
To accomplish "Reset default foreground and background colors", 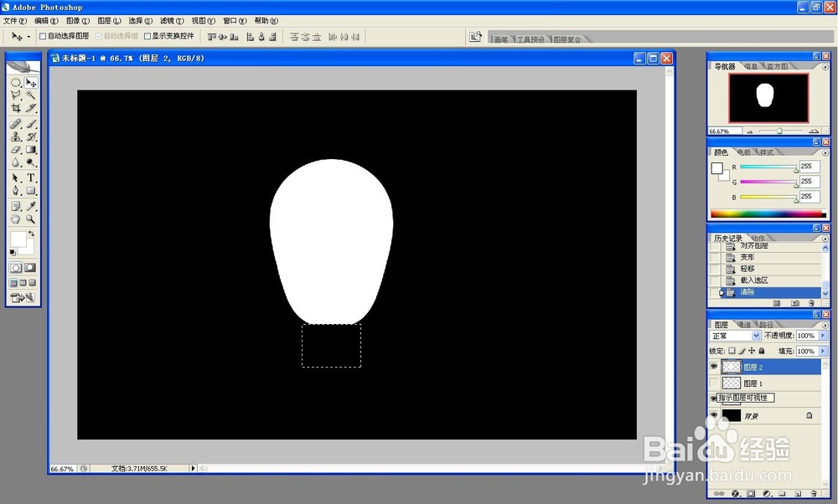I will [13, 253].
